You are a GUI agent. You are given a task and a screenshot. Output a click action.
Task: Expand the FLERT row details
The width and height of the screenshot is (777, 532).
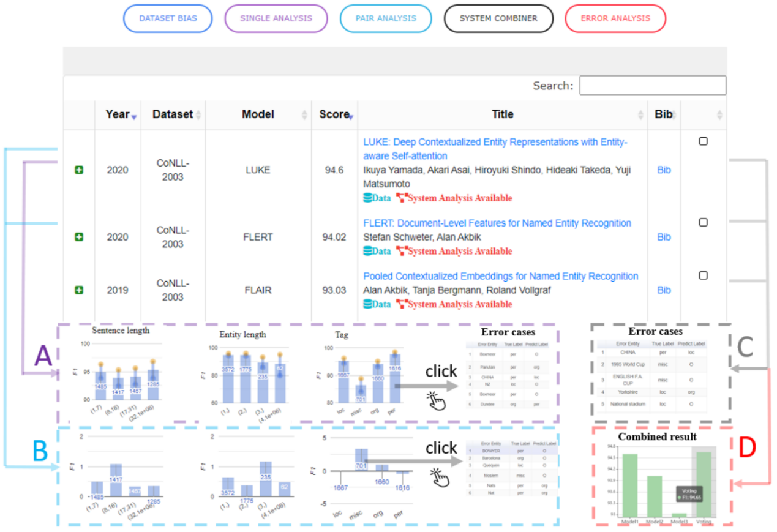[x=78, y=237]
